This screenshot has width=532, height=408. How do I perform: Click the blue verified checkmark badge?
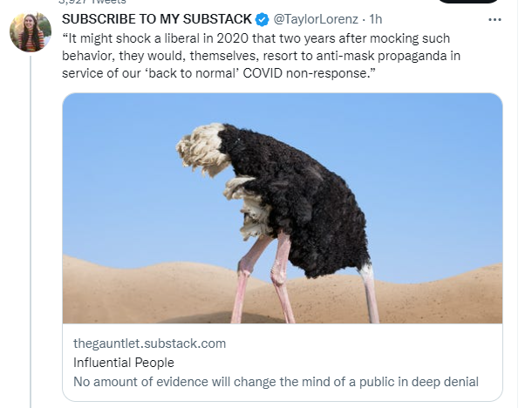[262, 19]
